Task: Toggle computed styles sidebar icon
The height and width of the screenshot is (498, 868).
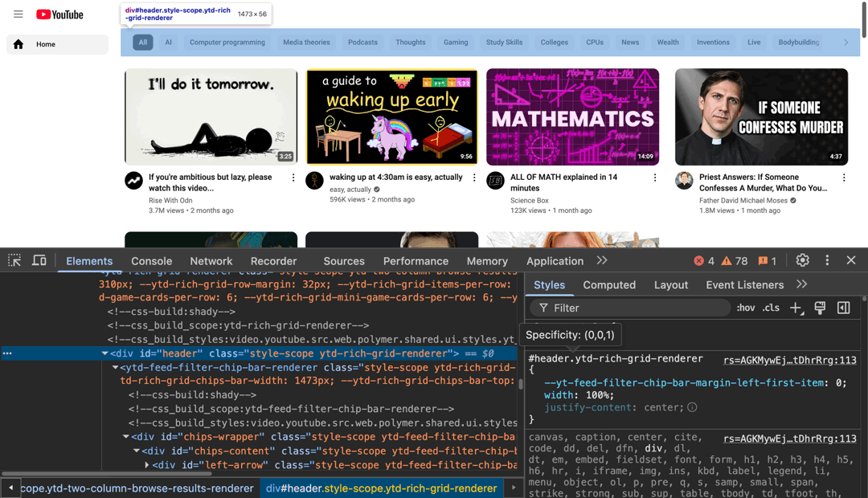Action: pyautogui.click(x=843, y=308)
